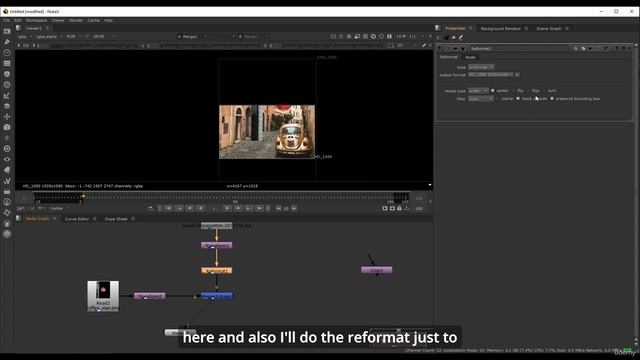Jump to the last frame
The height and width of the screenshot is (360, 640).
click(x=260, y=208)
